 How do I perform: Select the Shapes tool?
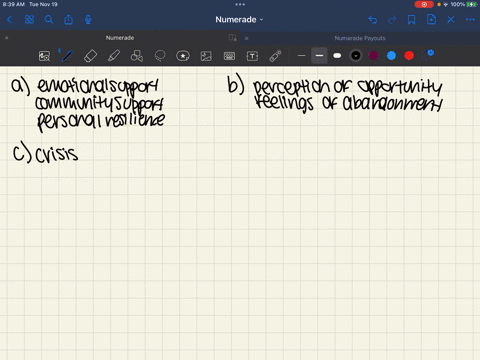click(x=137, y=56)
